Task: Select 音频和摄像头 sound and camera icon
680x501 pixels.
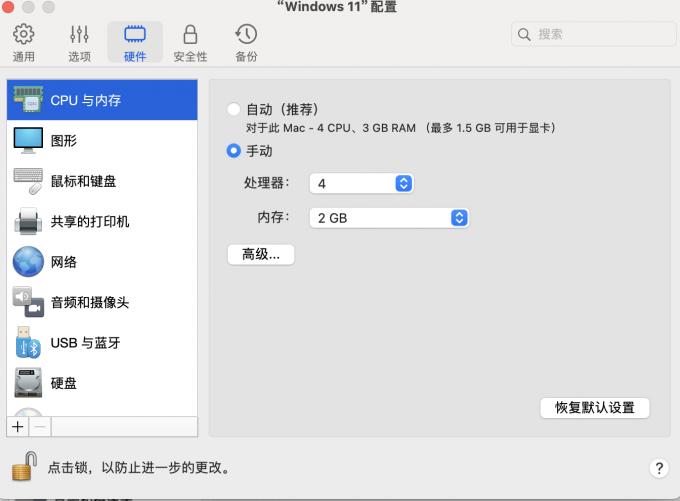Action: tap(28, 302)
